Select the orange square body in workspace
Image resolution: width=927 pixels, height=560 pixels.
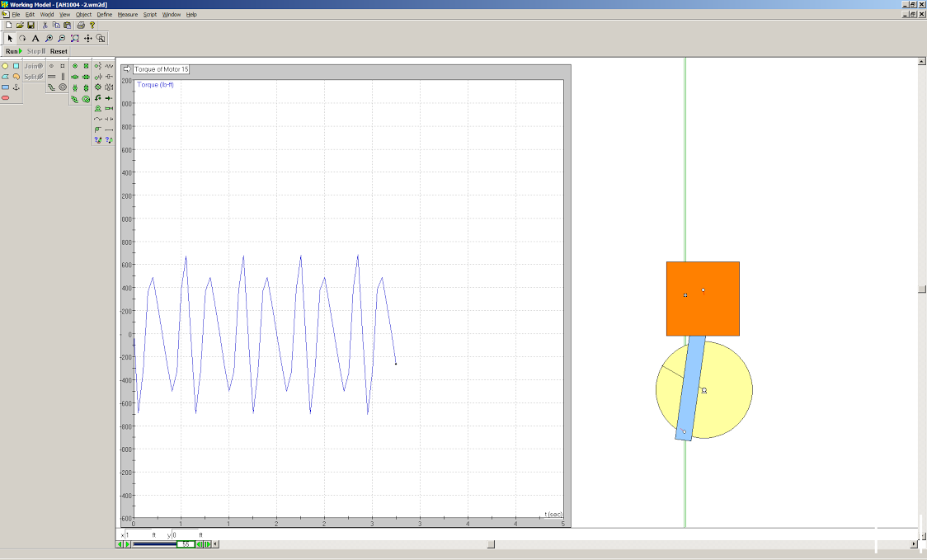tap(703, 299)
